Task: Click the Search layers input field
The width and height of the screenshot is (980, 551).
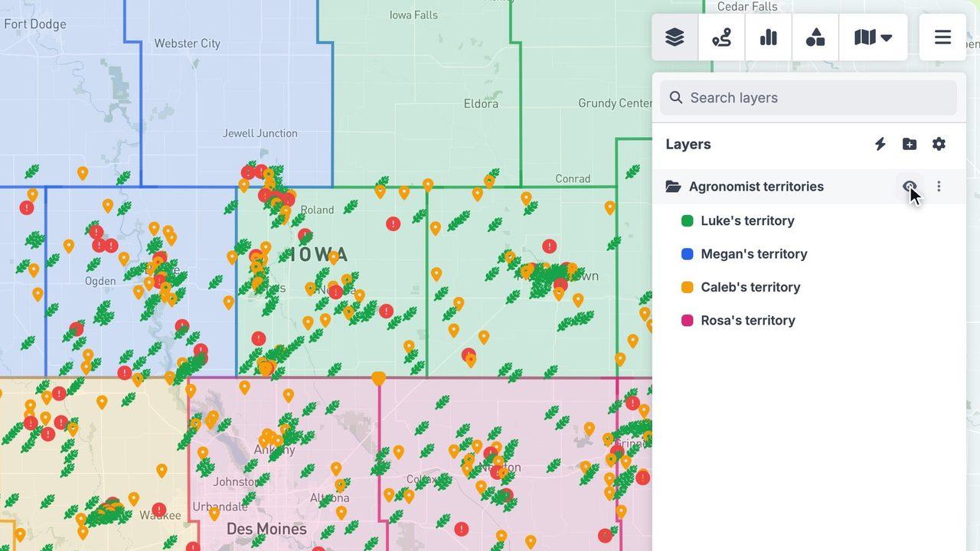Action: [808, 98]
